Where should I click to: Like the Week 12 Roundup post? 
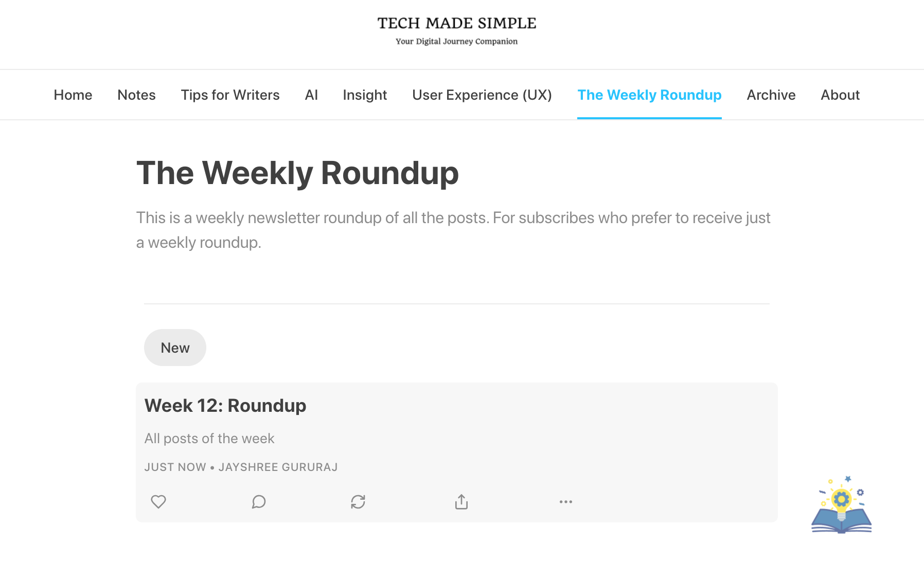click(x=158, y=501)
